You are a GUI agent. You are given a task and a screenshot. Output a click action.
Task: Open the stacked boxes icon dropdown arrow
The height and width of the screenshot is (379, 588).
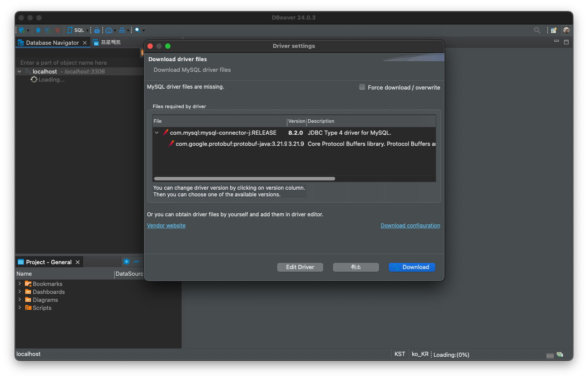tap(128, 31)
